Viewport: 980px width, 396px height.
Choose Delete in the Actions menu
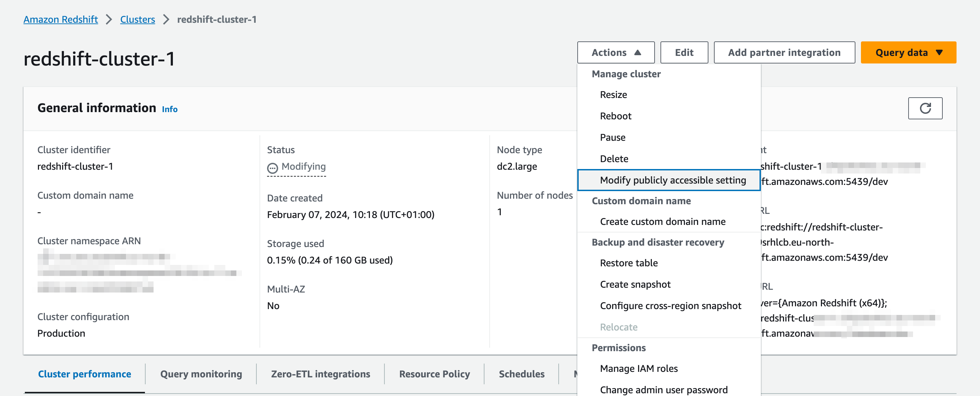pos(668,159)
